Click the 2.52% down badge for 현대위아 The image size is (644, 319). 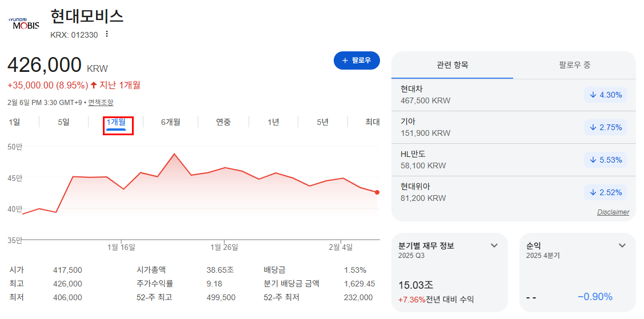[605, 192]
